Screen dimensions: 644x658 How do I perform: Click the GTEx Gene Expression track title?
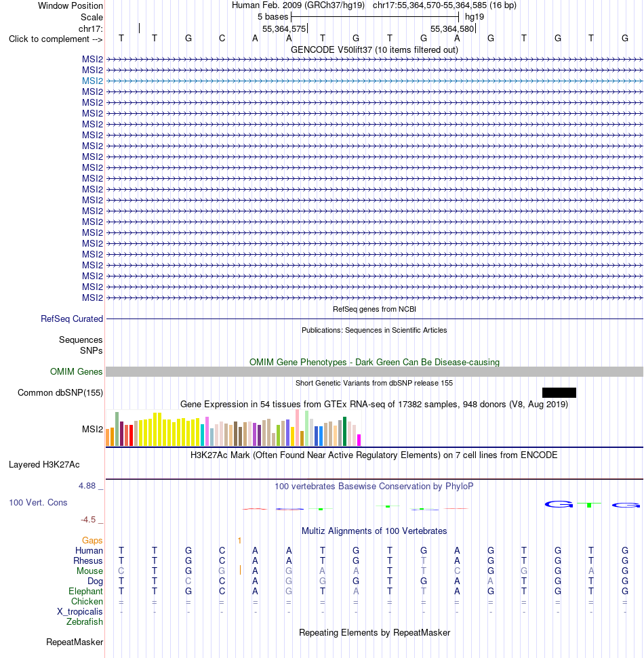(x=374, y=404)
